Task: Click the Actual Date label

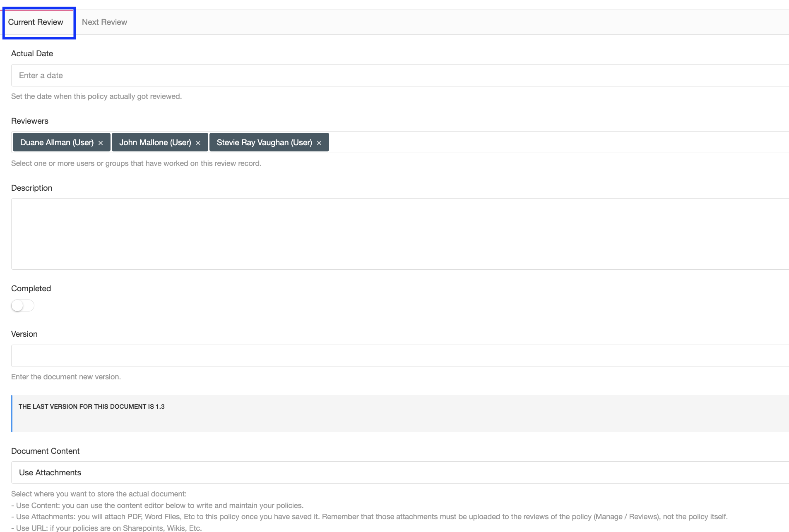Action: [32, 54]
